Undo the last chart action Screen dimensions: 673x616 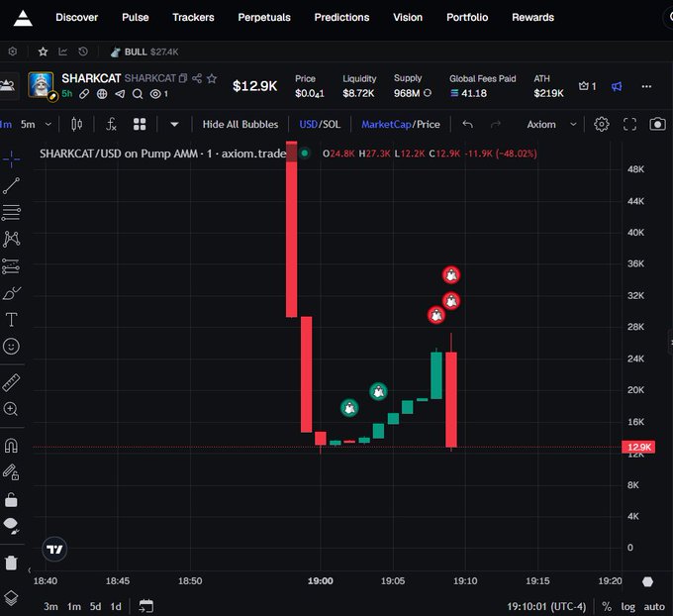[467, 125]
